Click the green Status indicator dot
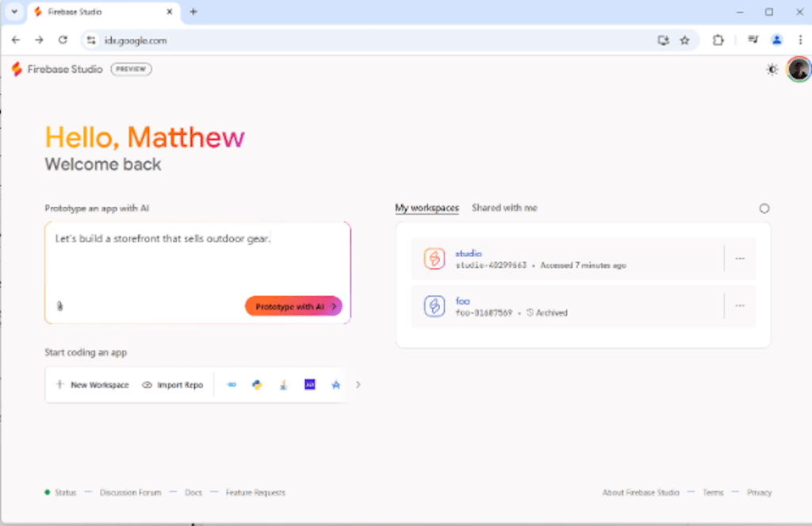The height and width of the screenshot is (526, 812). 48,492
